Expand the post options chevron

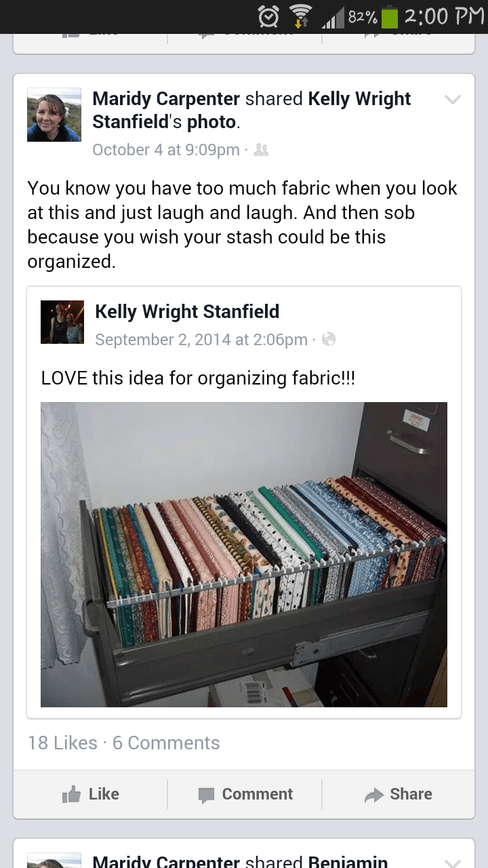[452, 100]
